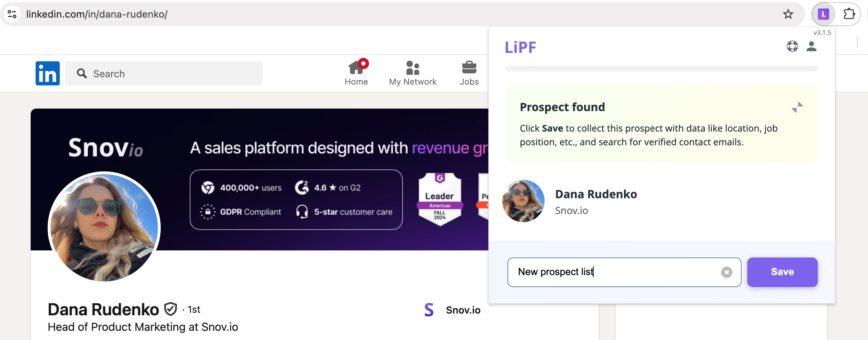Click the address bar URL
The image size is (868, 340).
[x=97, y=14]
